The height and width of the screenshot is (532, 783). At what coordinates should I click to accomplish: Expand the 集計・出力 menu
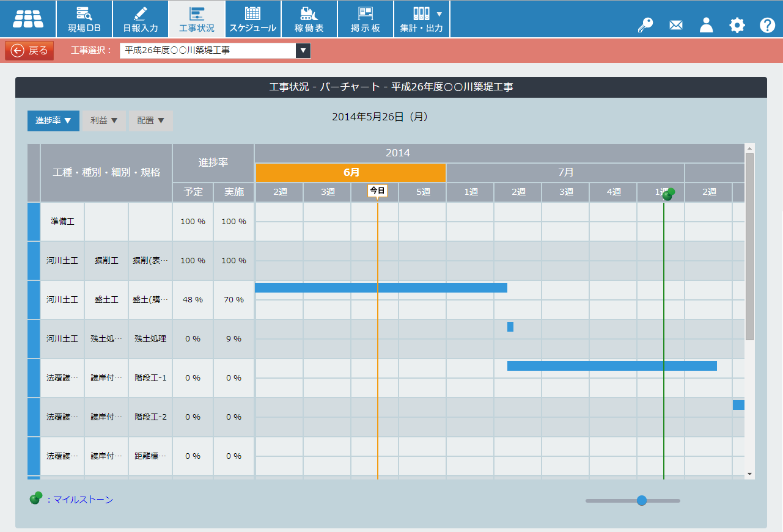[x=422, y=19]
